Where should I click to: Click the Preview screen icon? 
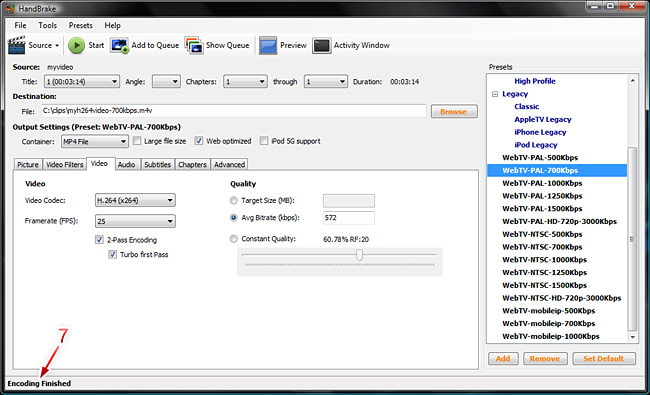[268, 46]
